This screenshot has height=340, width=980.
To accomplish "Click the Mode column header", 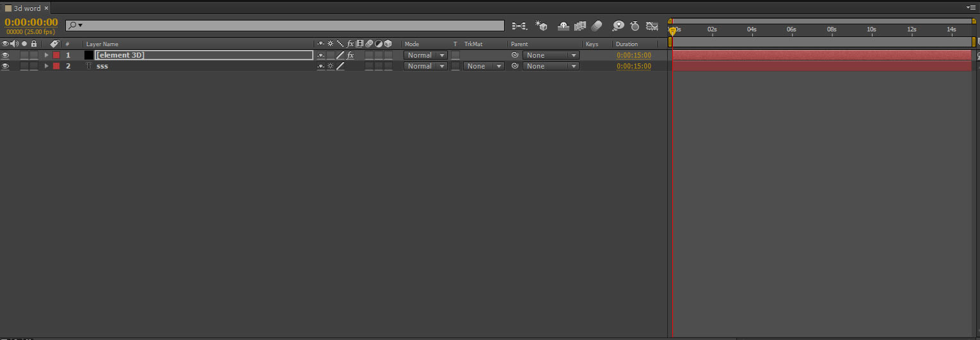I will coord(412,44).
